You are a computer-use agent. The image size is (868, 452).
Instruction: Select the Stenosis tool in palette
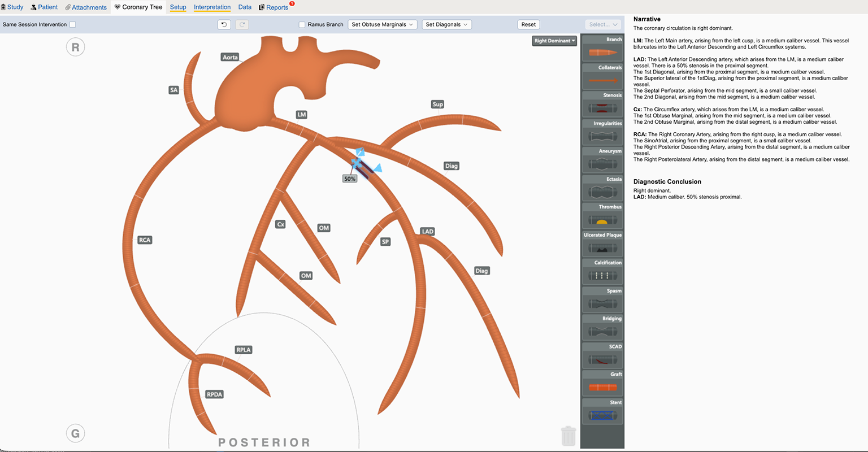[602, 108]
